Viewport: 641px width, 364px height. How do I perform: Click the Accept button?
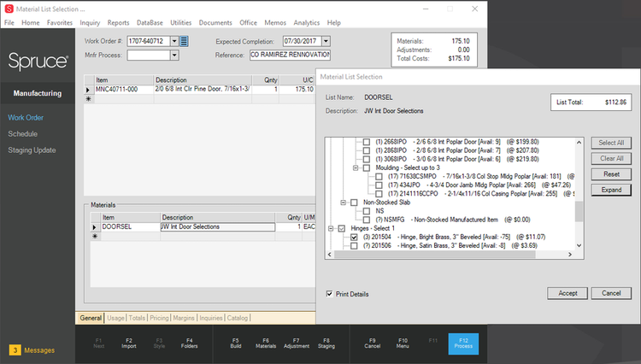point(567,293)
